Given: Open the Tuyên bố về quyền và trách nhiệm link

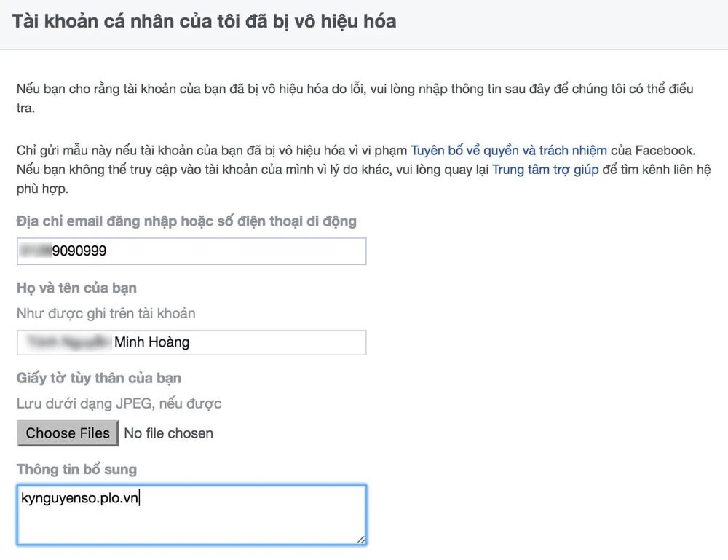Looking at the screenshot, I should (509, 150).
